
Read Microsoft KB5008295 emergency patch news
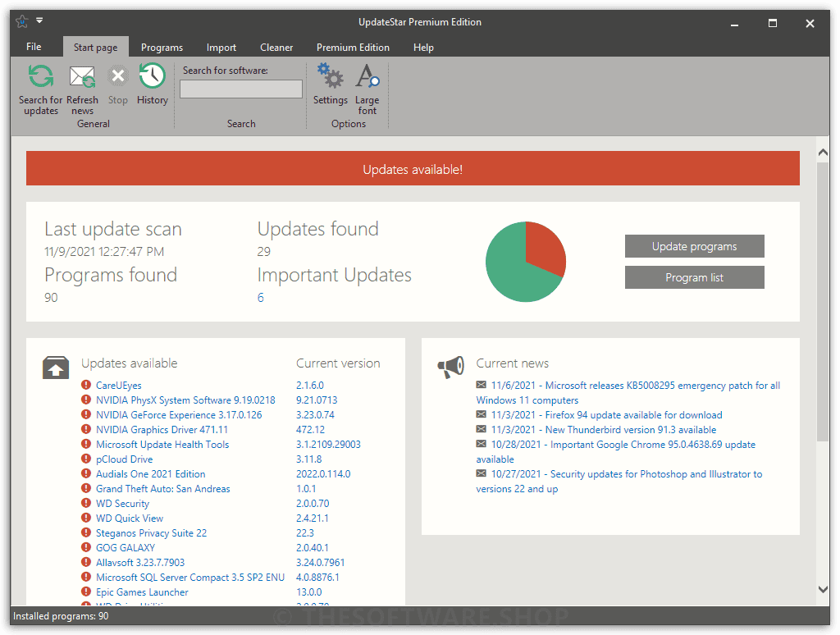tap(628, 392)
